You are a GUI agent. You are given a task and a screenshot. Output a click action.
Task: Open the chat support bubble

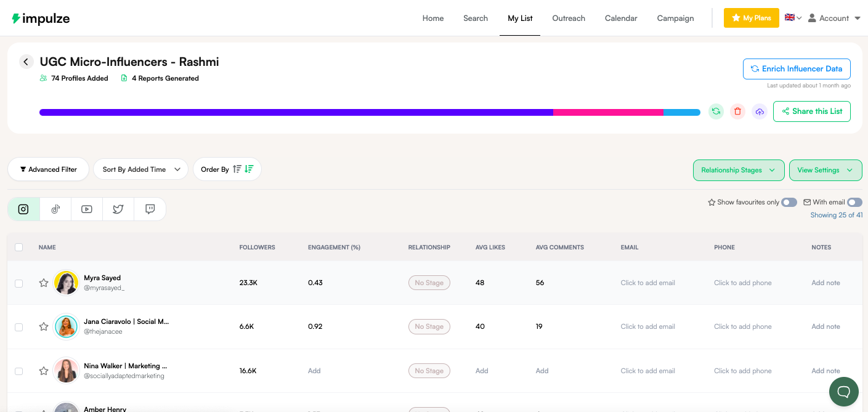[x=844, y=391]
